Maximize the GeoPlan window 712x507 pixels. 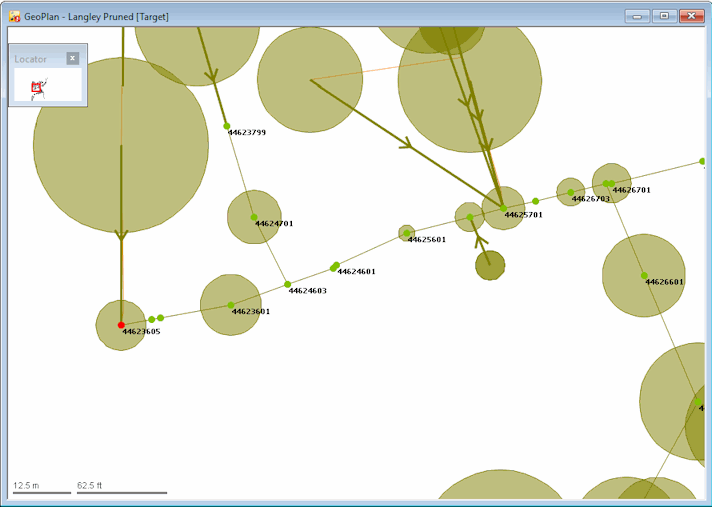click(x=664, y=16)
